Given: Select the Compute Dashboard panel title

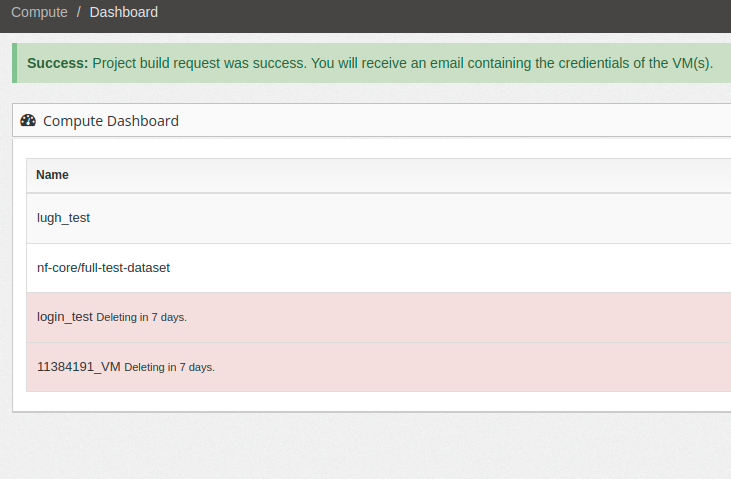Looking at the screenshot, I should [x=110, y=121].
